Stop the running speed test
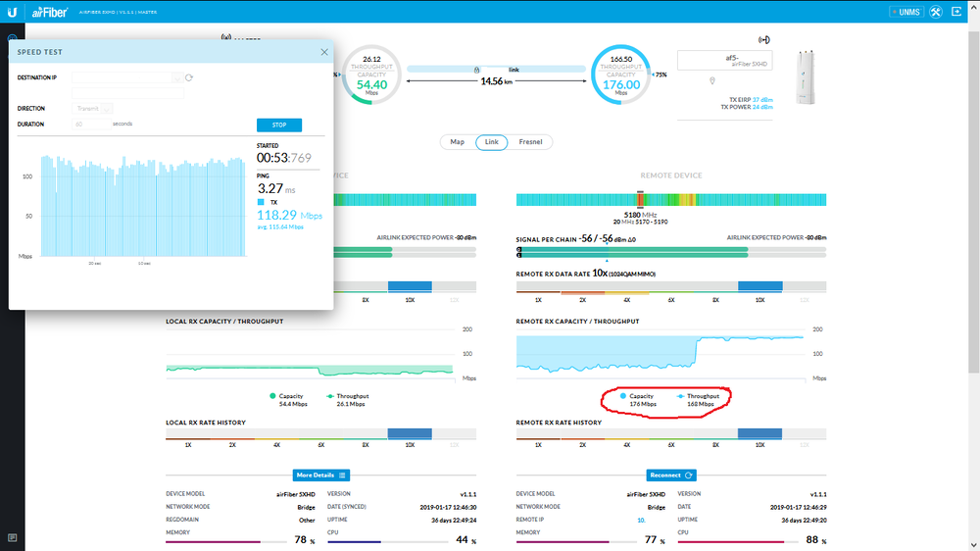The image size is (980, 551). pyautogui.click(x=278, y=125)
